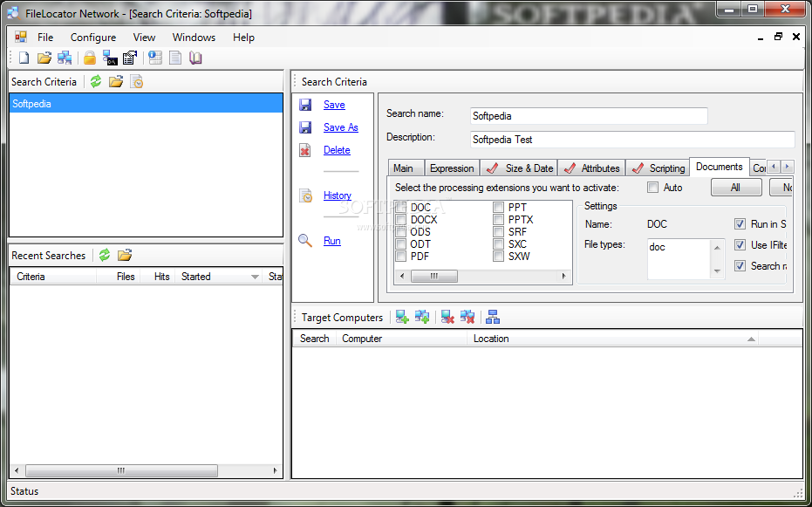Click the new blank document toolbar icon
This screenshot has height=507, width=812.
point(24,58)
